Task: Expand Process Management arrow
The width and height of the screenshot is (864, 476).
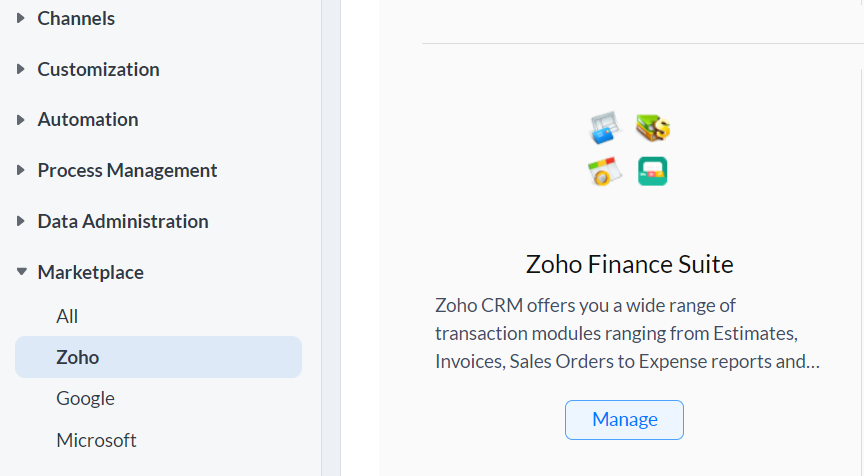Action: [x=21, y=170]
